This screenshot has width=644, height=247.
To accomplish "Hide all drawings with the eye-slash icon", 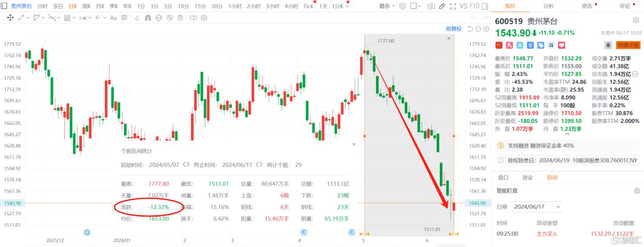I will [x=169, y=18].
